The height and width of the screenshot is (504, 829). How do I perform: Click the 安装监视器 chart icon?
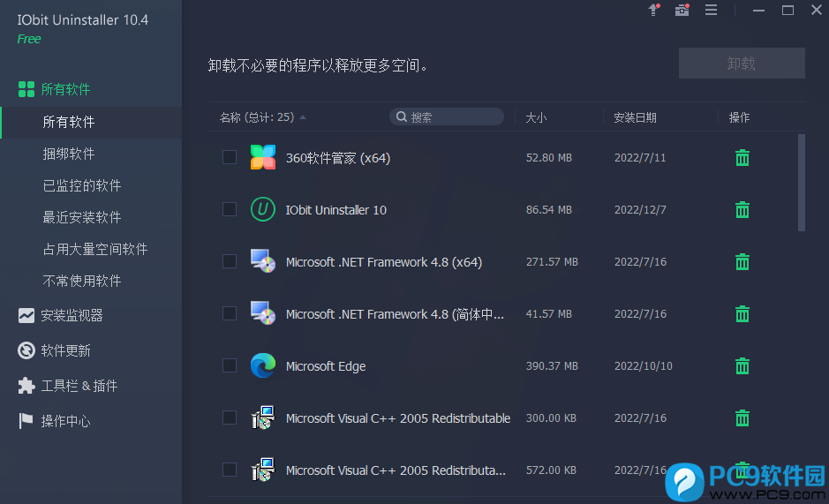26,316
